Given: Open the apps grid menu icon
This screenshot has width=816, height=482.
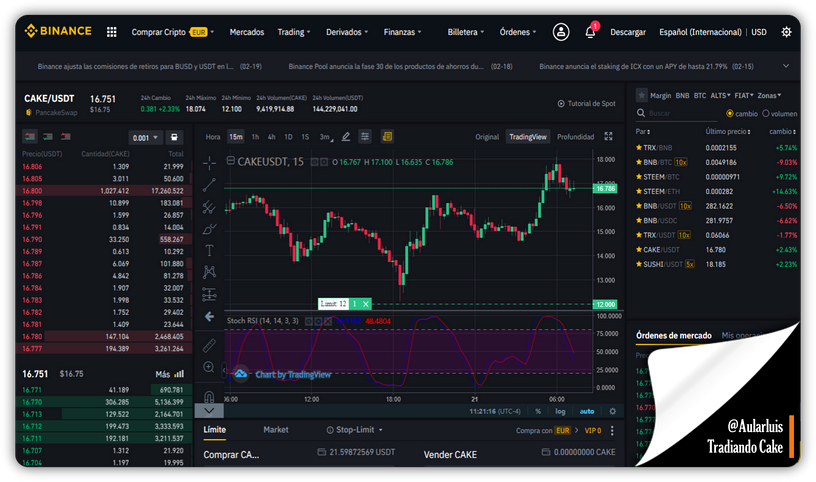Looking at the screenshot, I should pos(111,32).
